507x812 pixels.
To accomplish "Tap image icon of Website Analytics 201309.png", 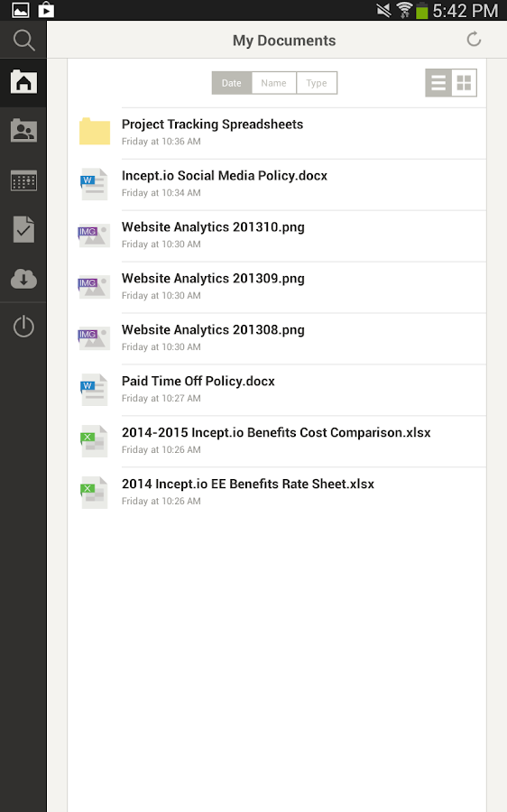I will pos(94,286).
